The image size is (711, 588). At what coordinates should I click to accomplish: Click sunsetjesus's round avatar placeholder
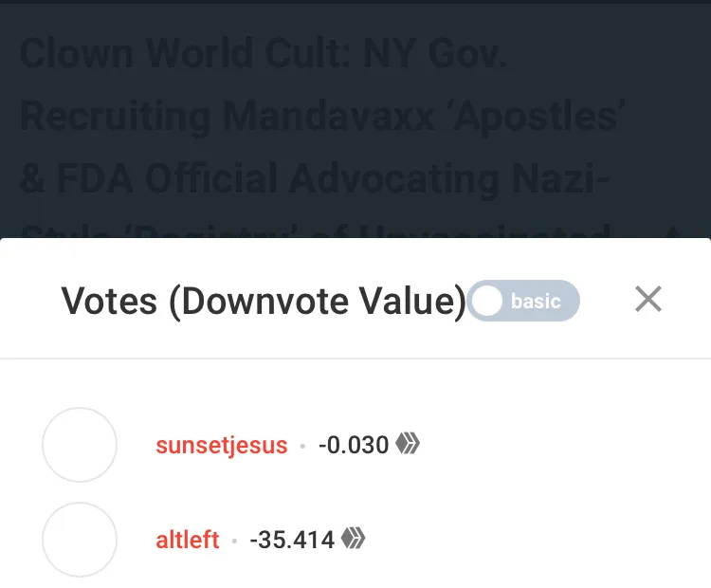click(x=80, y=445)
